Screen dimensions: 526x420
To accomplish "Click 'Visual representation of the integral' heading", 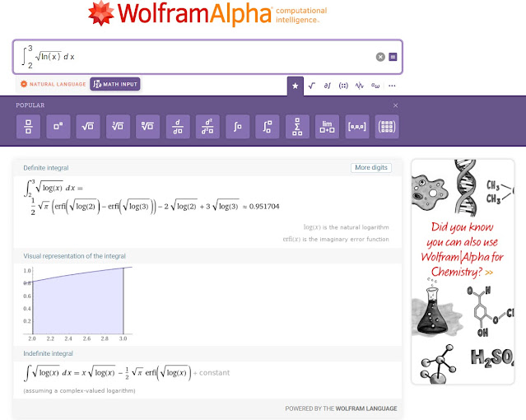I will (74, 256).
